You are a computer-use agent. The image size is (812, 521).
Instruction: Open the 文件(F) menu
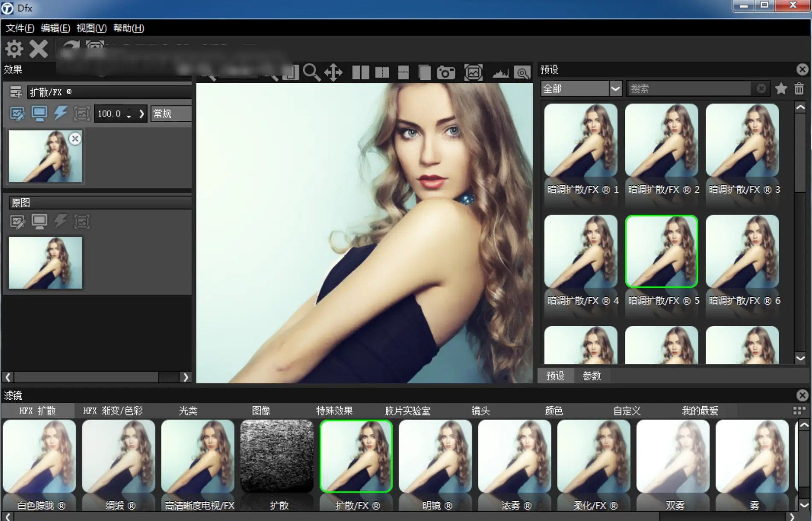(x=20, y=28)
